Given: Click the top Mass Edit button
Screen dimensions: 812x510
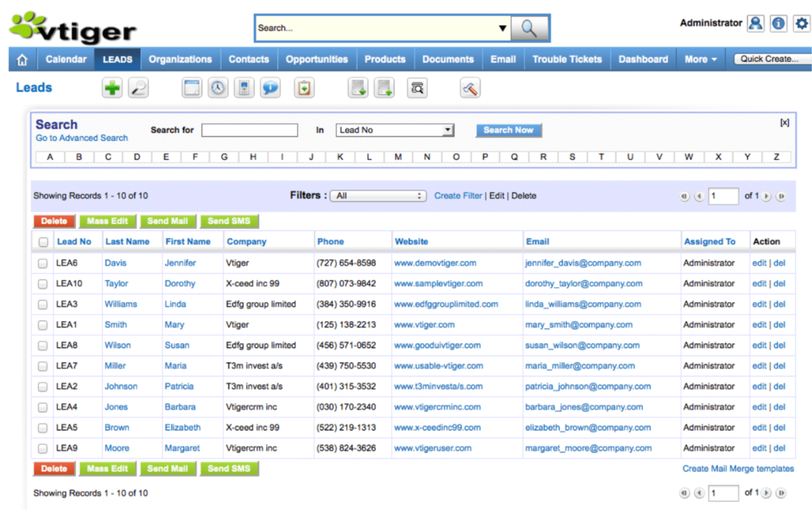Looking at the screenshot, I should [x=108, y=221].
